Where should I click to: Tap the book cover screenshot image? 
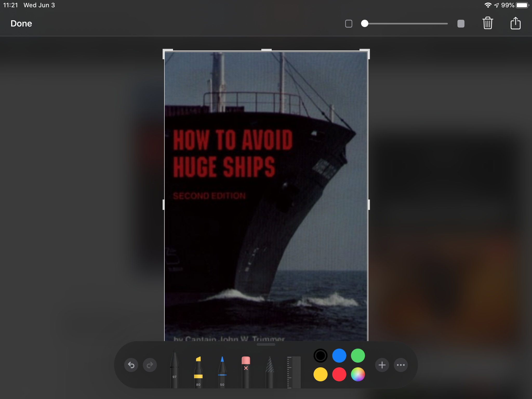[x=266, y=196]
